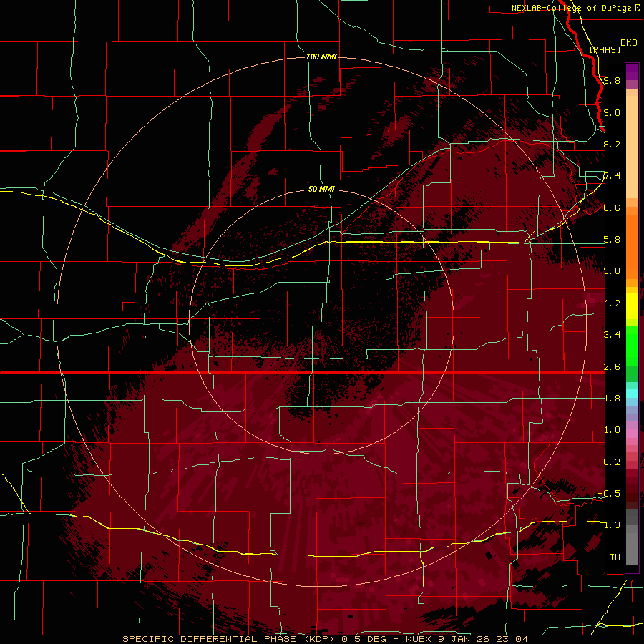Click the pink segment of the color bar
The height and width of the screenshot is (644, 644).
coord(632,434)
